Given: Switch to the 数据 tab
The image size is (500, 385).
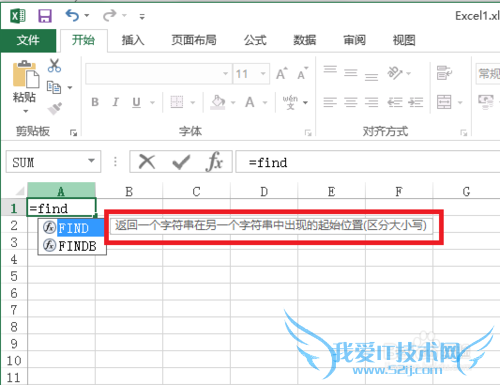Looking at the screenshot, I should pos(304,40).
